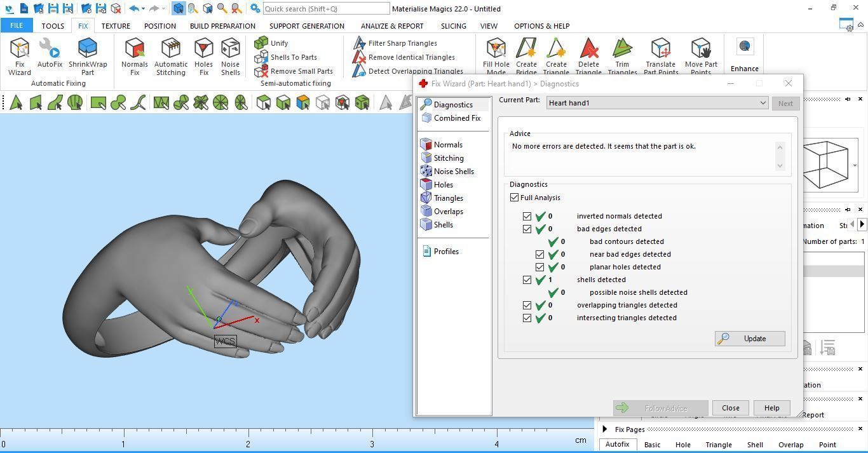Open the view cube dropdown arrow
The width and height of the screenshot is (868, 453).
(x=855, y=165)
